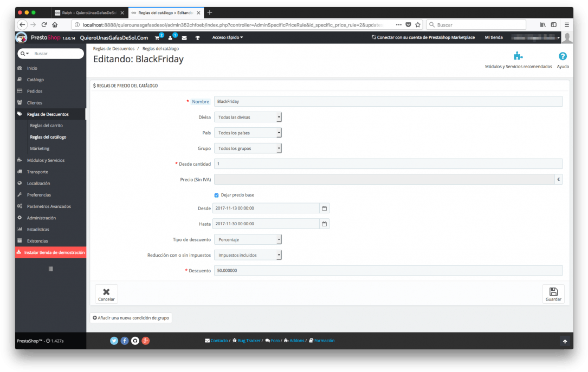Open the browser hamburger menu

(567, 25)
